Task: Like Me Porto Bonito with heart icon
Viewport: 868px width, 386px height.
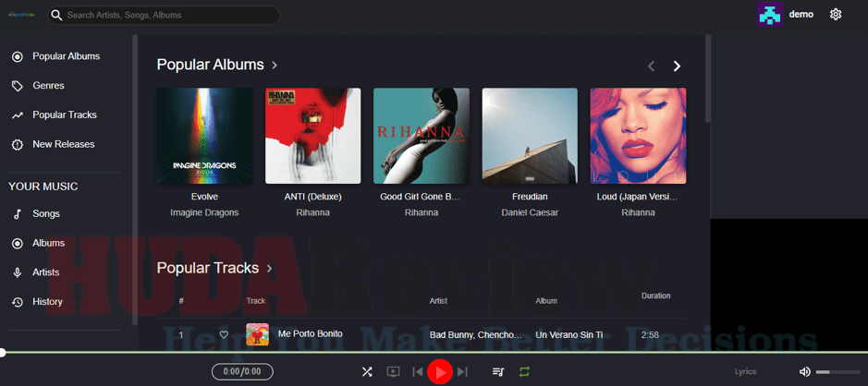Action: [224, 334]
